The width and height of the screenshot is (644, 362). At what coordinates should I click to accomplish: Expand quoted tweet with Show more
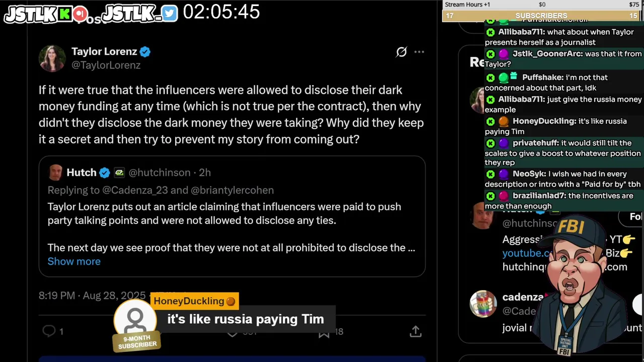(74, 261)
